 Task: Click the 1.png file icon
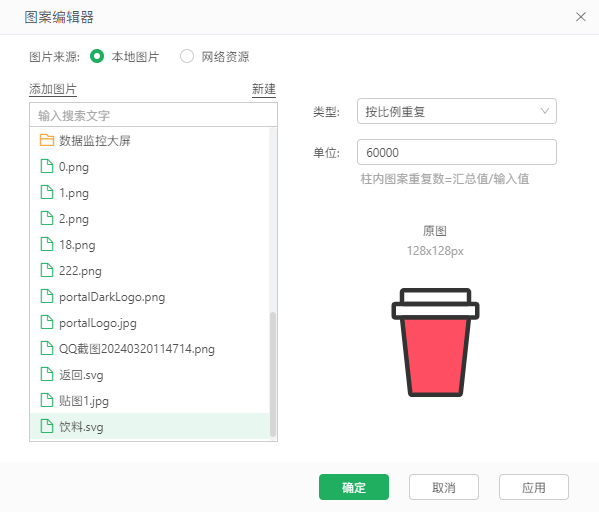(x=47, y=192)
